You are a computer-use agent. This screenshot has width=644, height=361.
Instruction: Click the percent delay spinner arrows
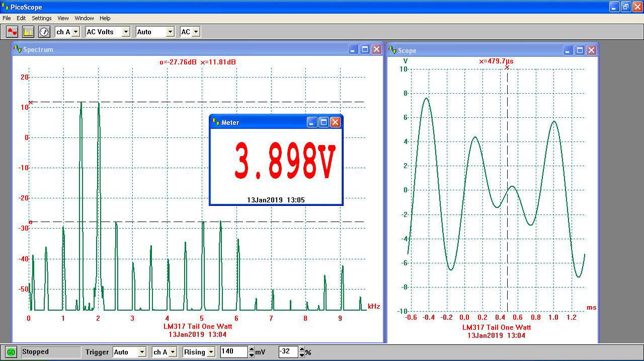[302, 352]
